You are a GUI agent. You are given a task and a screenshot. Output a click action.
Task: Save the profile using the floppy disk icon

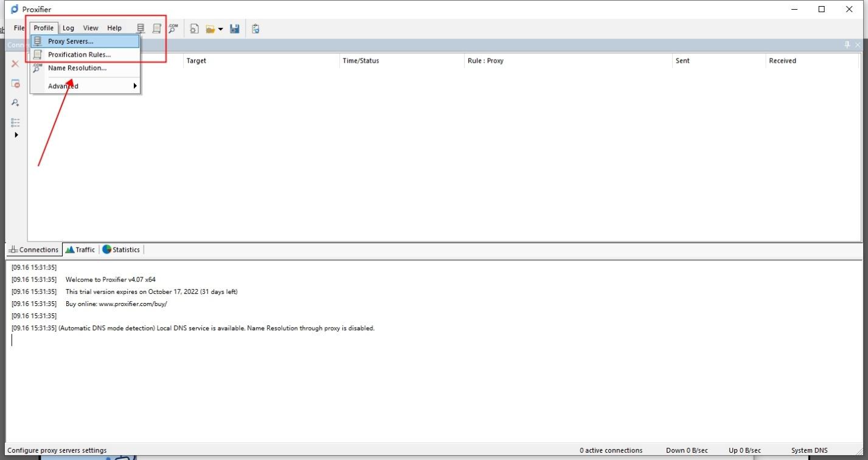tap(235, 28)
